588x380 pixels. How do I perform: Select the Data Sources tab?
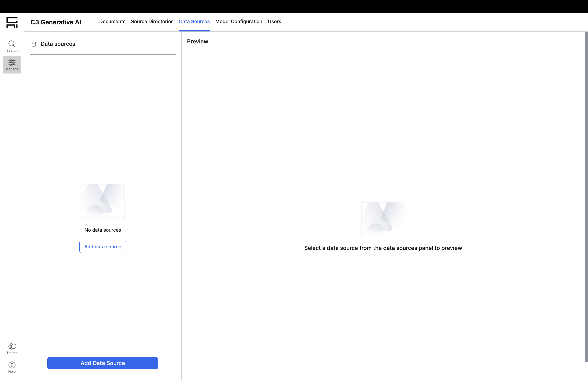point(194,21)
